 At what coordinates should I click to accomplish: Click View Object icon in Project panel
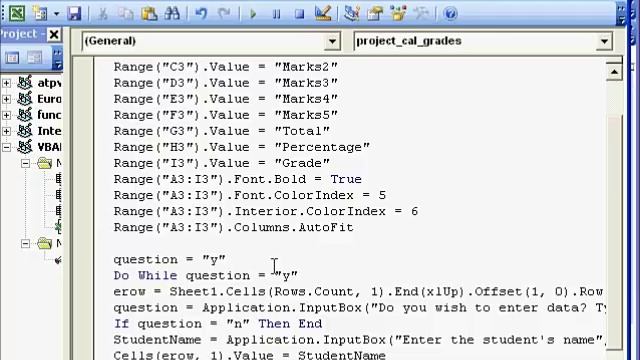(x=35, y=58)
